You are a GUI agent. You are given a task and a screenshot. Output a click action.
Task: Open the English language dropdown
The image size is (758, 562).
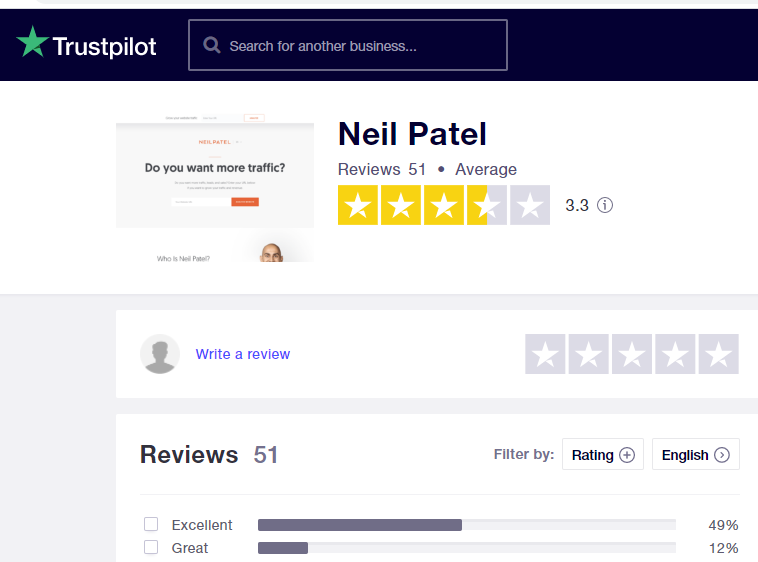[696, 454]
